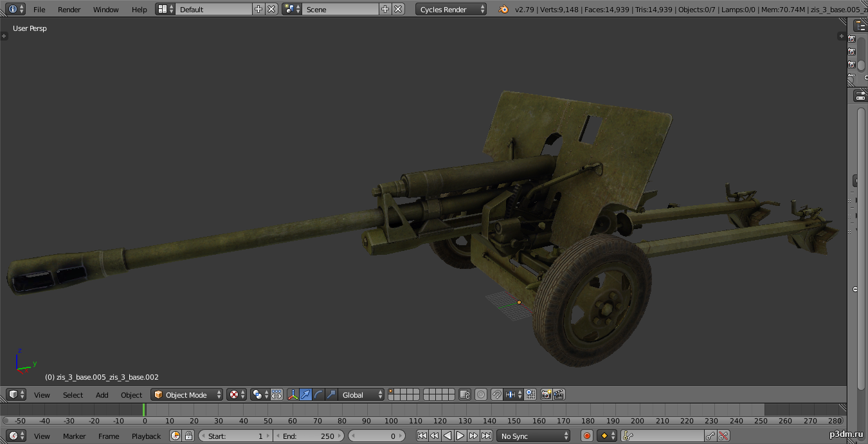Open the Global transform orientation dropdown
The height and width of the screenshot is (444, 868).
361,394
